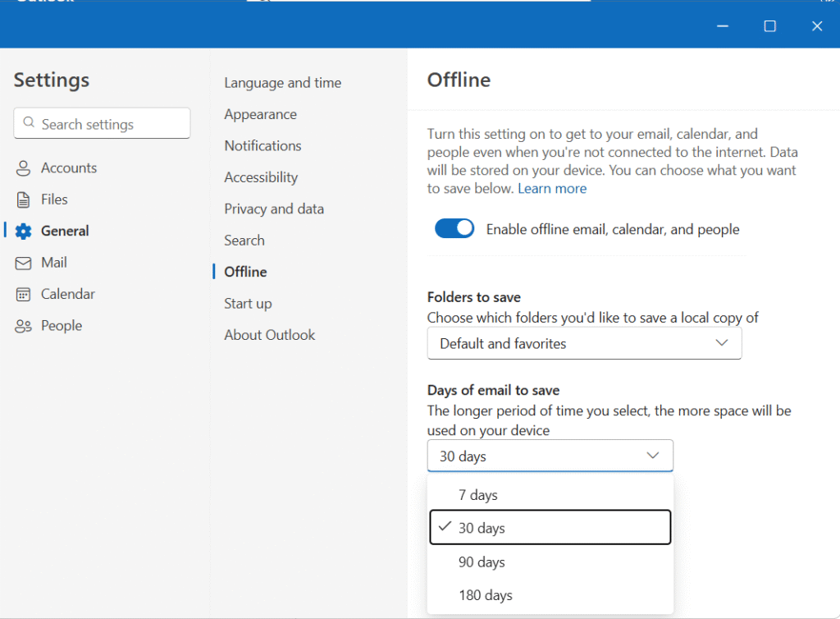Click the magnifier icon in search box

click(x=30, y=124)
